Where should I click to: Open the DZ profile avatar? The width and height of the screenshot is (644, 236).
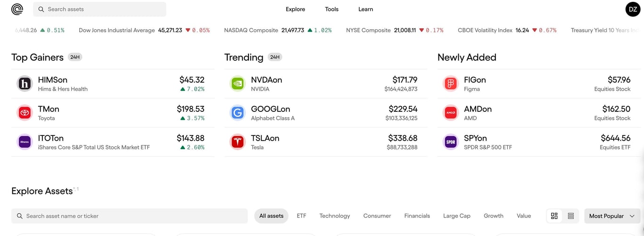(x=633, y=9)
